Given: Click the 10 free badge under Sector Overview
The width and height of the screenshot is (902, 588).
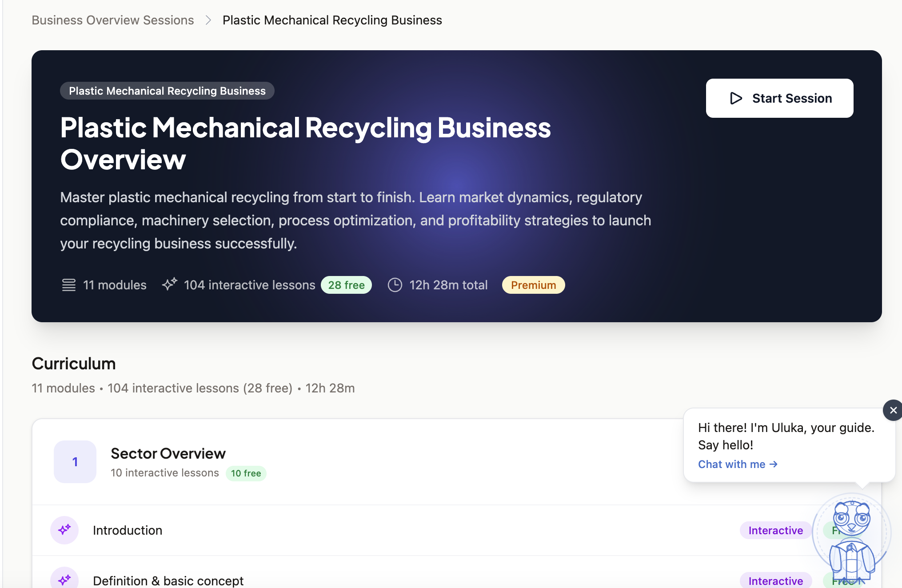Looking at the screenshot, I should click(x=246, y=473).
